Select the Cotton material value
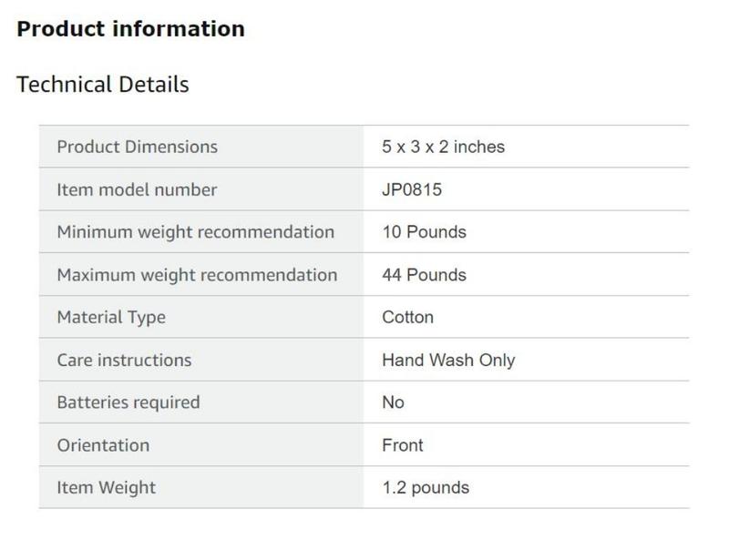The image size is (729, 560). pyautogui.click(x=407, y=318)
